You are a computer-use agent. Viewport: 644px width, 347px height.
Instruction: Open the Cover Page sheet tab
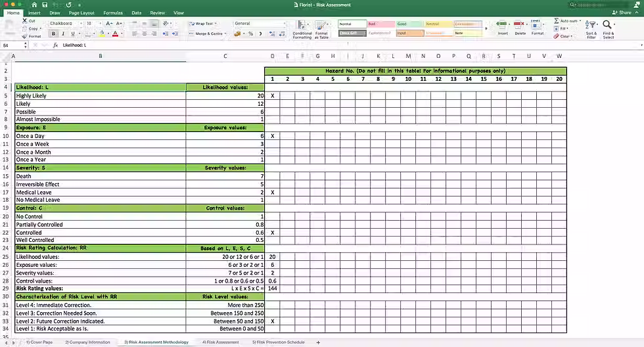pos(39,342)
